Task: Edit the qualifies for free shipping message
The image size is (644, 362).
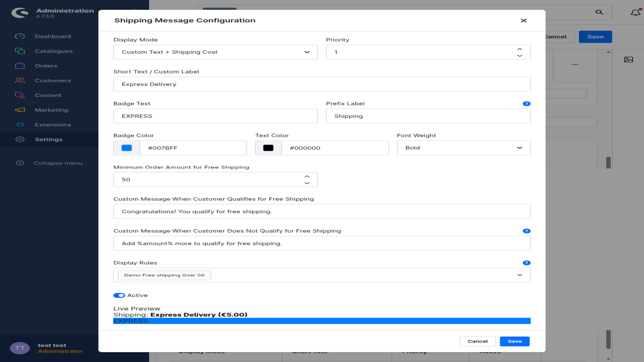Action: click(x=322, y=212)
